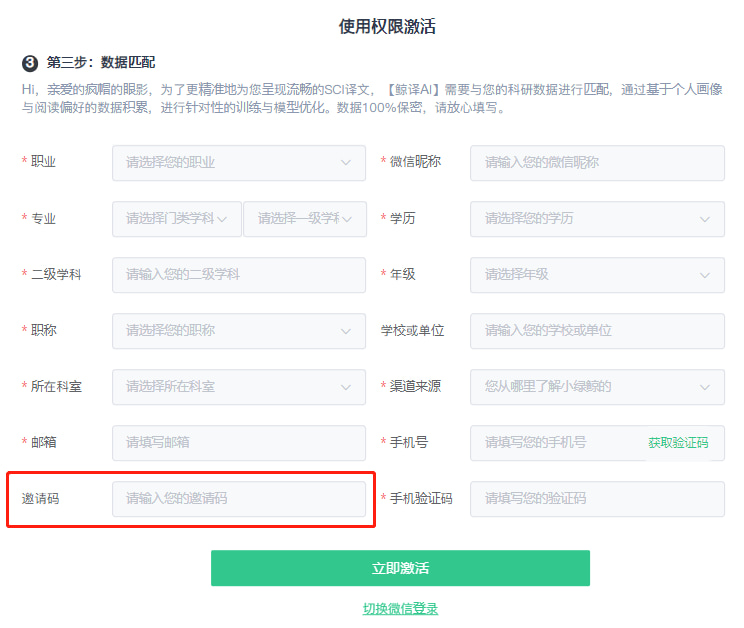Focus the 微信昵称 input field
744x628 pixels.
(597, 163)
